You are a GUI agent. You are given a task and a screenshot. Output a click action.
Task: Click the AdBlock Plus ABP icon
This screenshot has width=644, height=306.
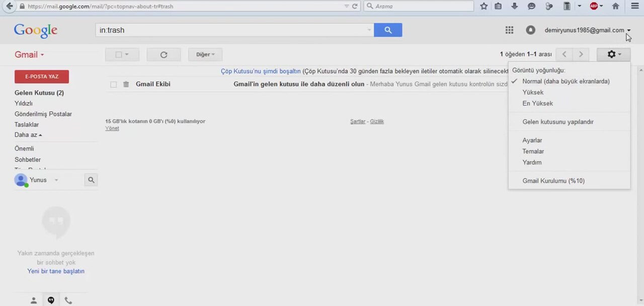point(594,6)
